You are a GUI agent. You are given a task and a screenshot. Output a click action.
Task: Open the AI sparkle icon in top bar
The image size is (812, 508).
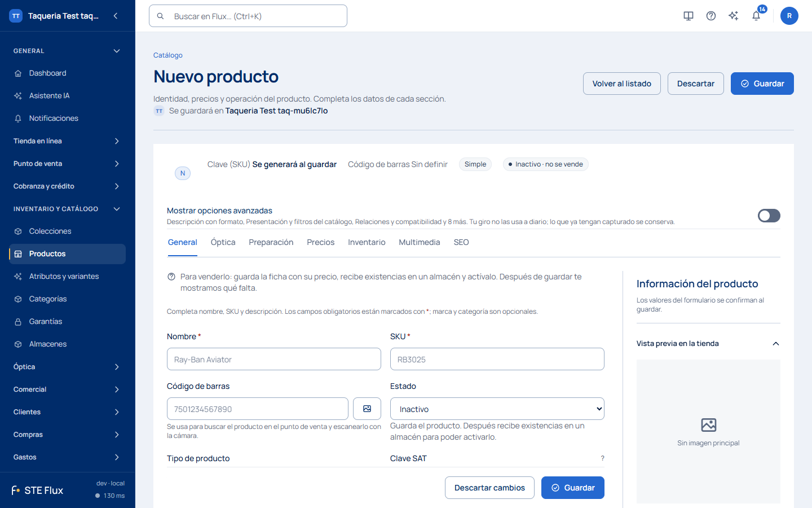coord(734,16)
